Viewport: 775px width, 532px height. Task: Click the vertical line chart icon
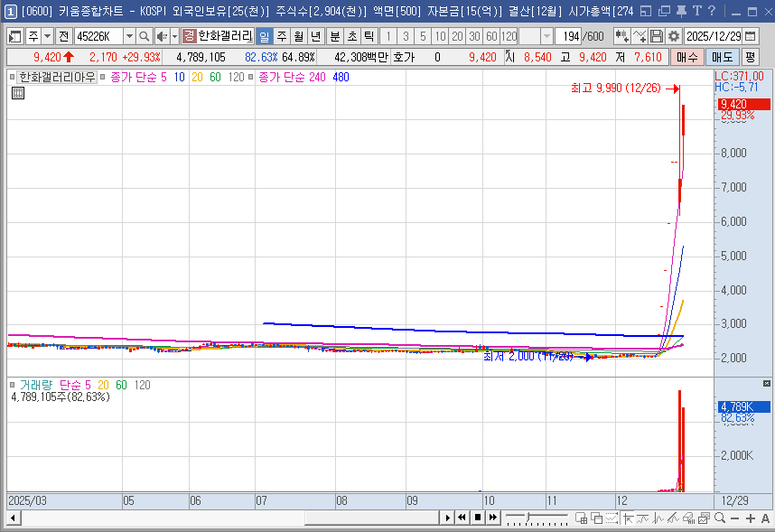coord(658,518)
